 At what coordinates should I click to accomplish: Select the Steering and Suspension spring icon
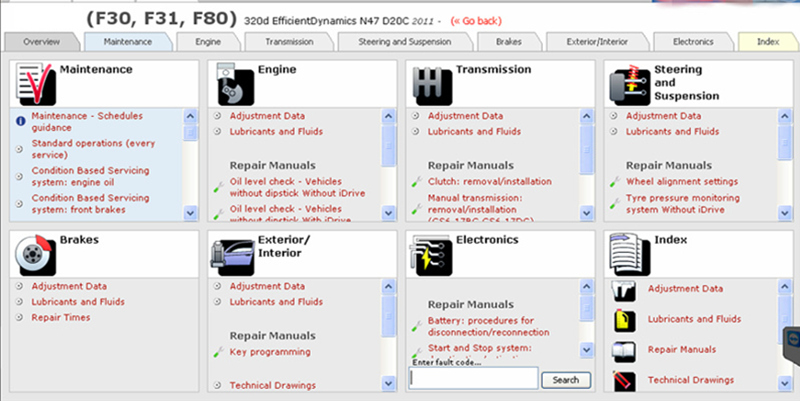pos(630,85)
